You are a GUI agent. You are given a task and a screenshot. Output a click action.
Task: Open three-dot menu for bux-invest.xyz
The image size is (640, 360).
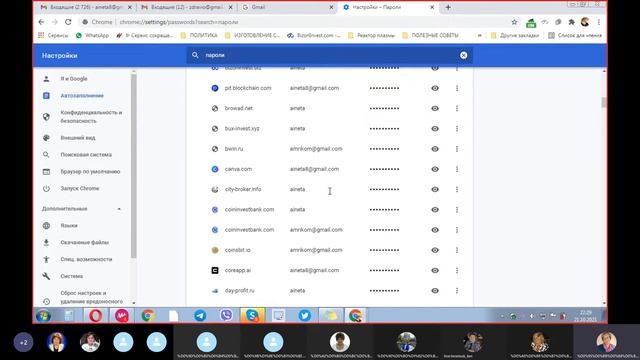[x=457, y=129]
